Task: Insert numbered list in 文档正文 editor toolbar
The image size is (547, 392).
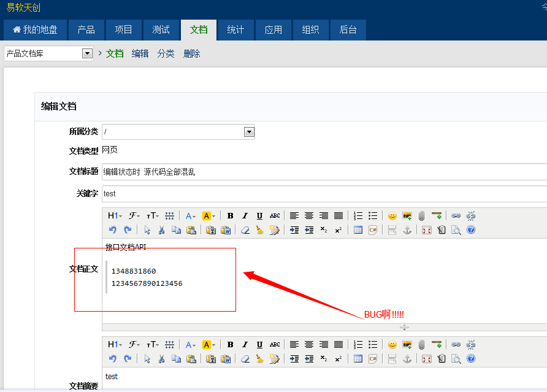Action: (358, 216)
